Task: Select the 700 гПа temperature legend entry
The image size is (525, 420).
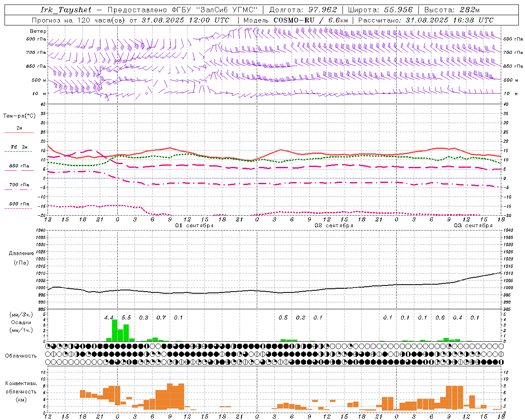Action: pyautogui.click(x=19, y=185)
